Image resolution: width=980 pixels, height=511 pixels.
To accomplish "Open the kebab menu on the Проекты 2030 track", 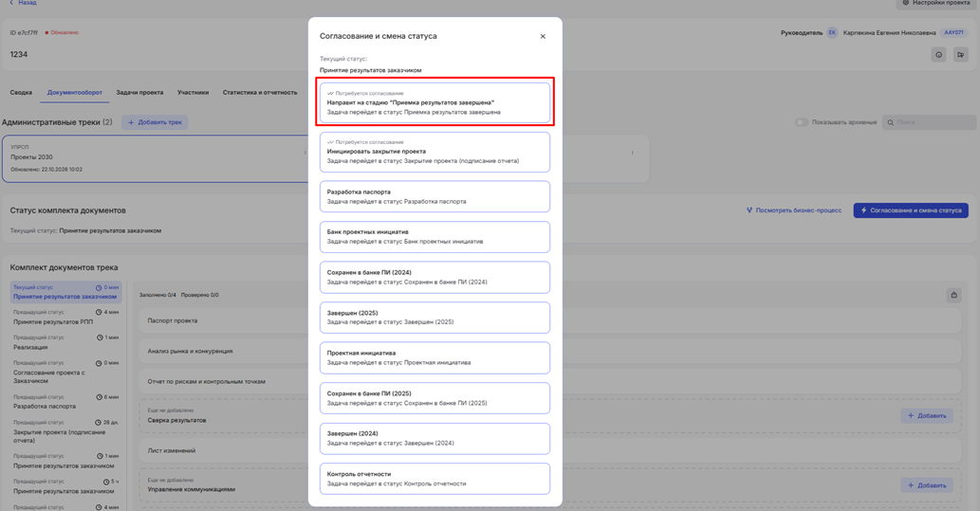I will pyautogui.click(x=305, y=153).
